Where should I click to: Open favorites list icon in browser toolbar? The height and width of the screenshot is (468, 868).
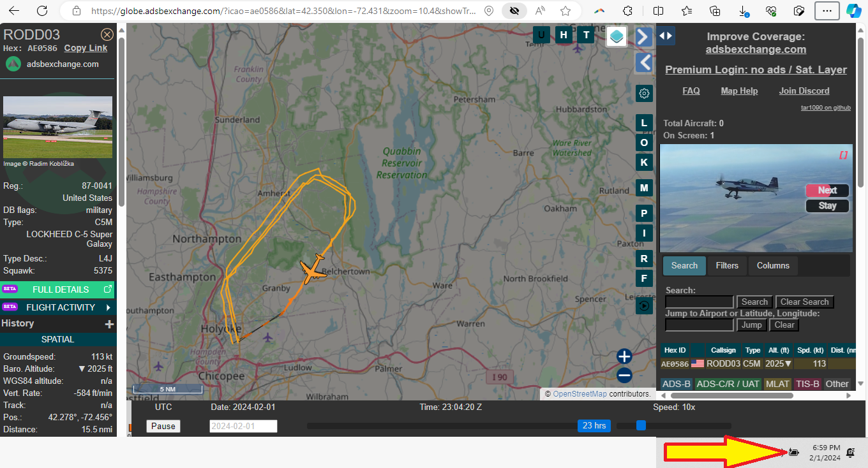(x=687, y=11)
